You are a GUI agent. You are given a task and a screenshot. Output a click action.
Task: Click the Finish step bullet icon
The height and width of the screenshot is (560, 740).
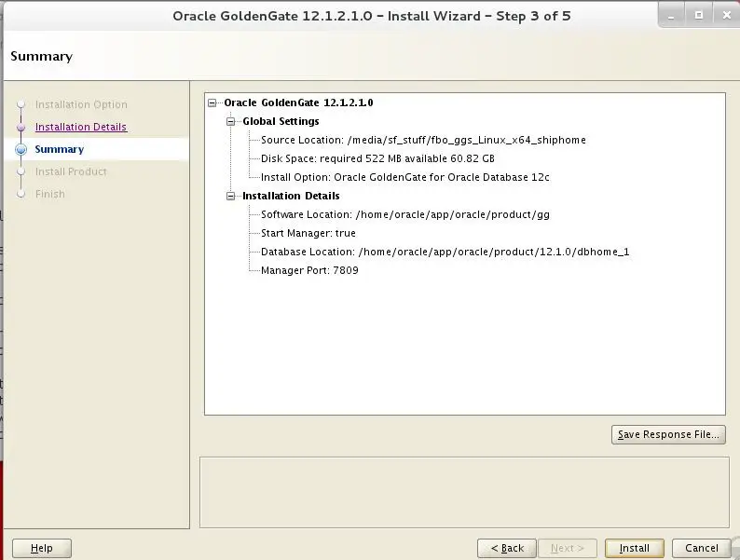tap(21, 194)
